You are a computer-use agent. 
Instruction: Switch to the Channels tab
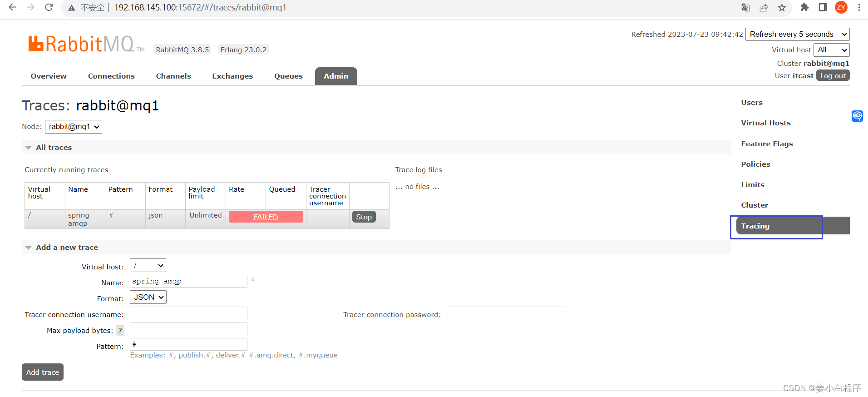(173, 76)
